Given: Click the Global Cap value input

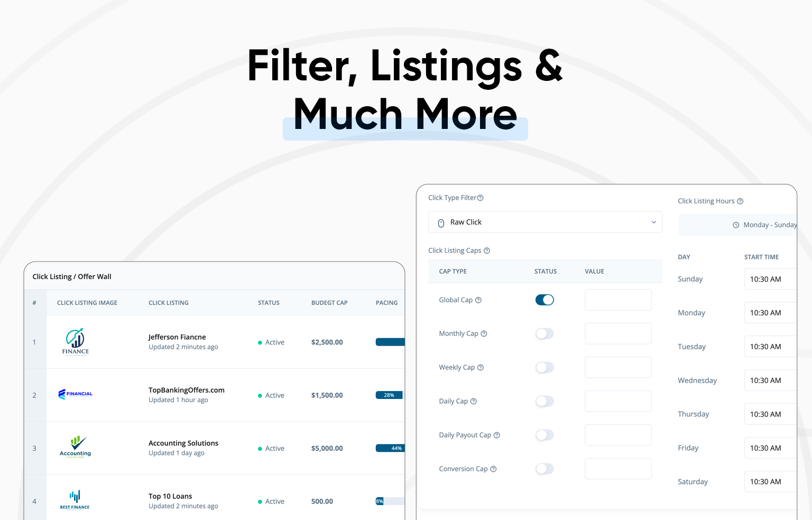Looking at the screenshot, I should (618, 300).
